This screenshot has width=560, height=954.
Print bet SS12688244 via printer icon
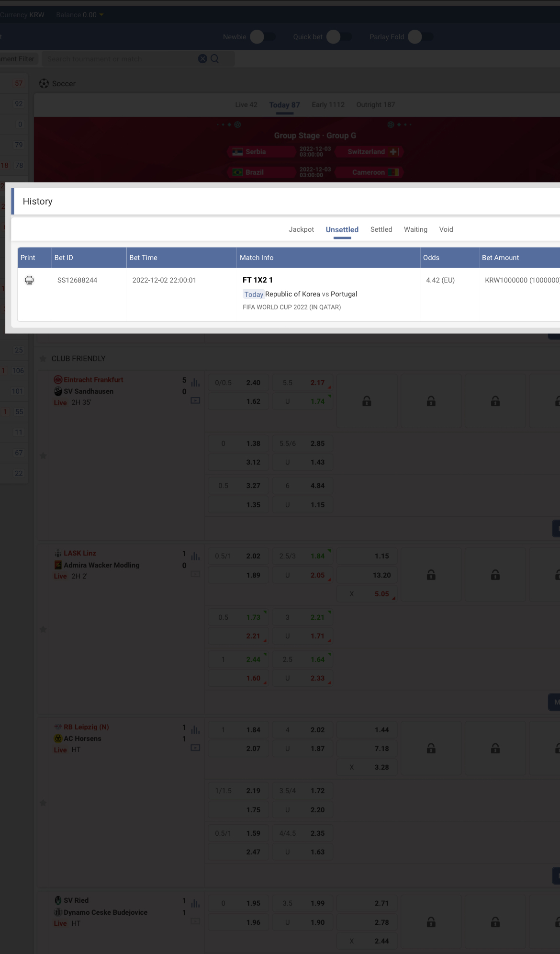pos(29,280)
